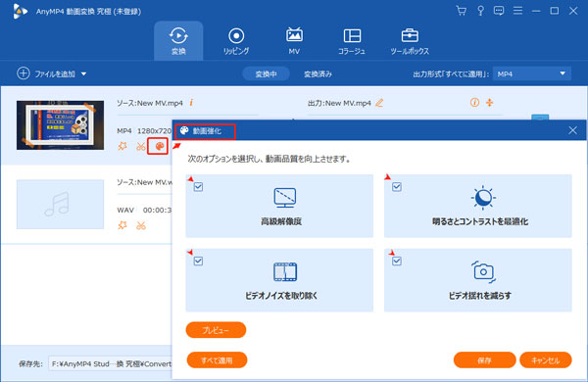Open the feedback chat icon
Screen dimensions: 588x382
click(499, 11)
